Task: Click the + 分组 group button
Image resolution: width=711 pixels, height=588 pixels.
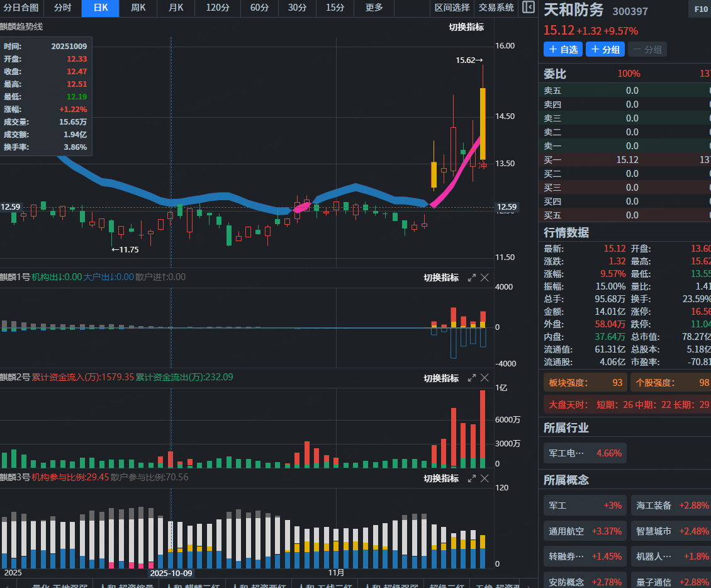Action: click(605, 49)
